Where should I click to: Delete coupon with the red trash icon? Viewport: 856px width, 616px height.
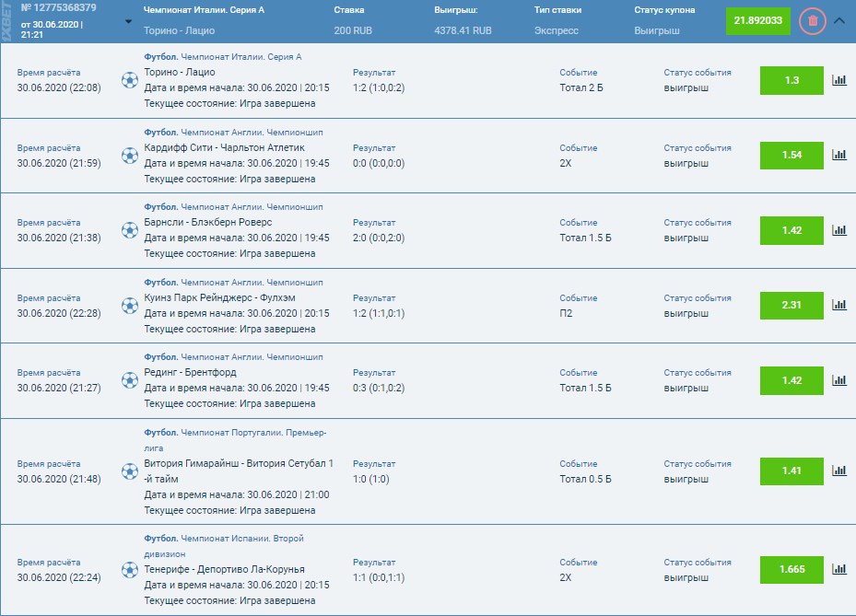(x=813, y=21)
